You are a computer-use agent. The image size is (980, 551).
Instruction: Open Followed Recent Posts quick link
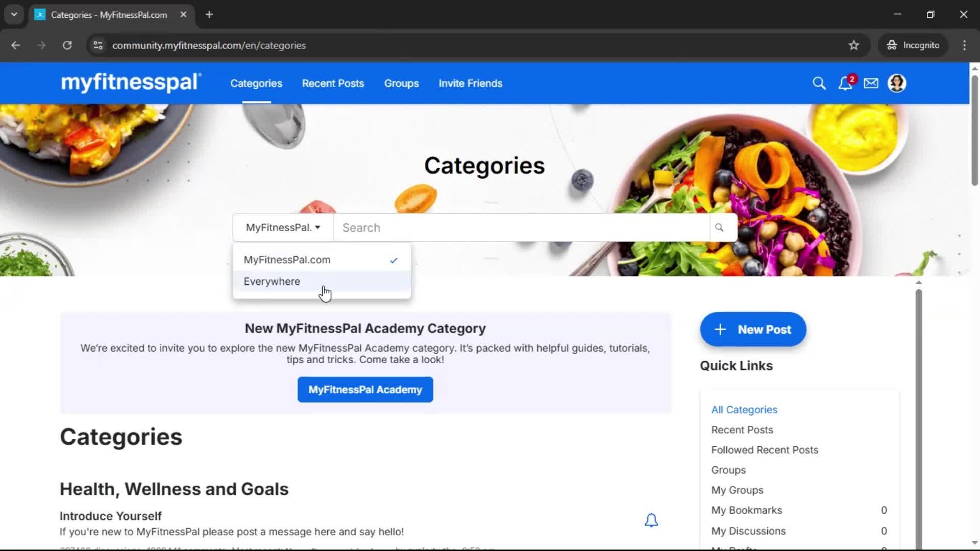(x=765, y=450)
